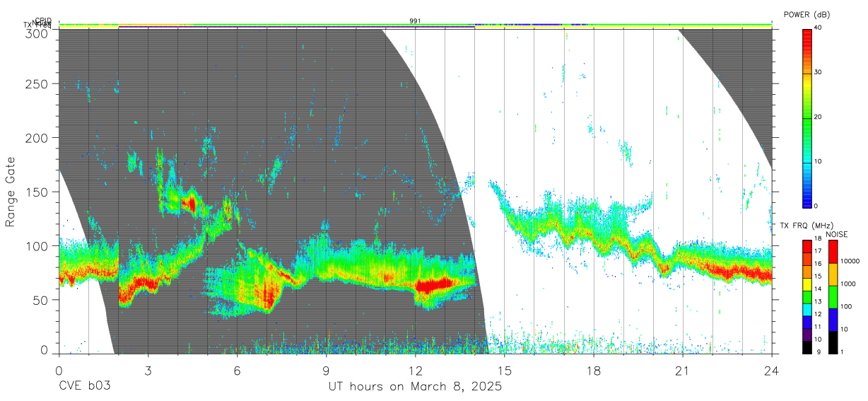Click the purple swatch in the TX FRQ legend
The width and height of the screenshot is (868, 401).
pyautogui.click(x=807, y=335)
